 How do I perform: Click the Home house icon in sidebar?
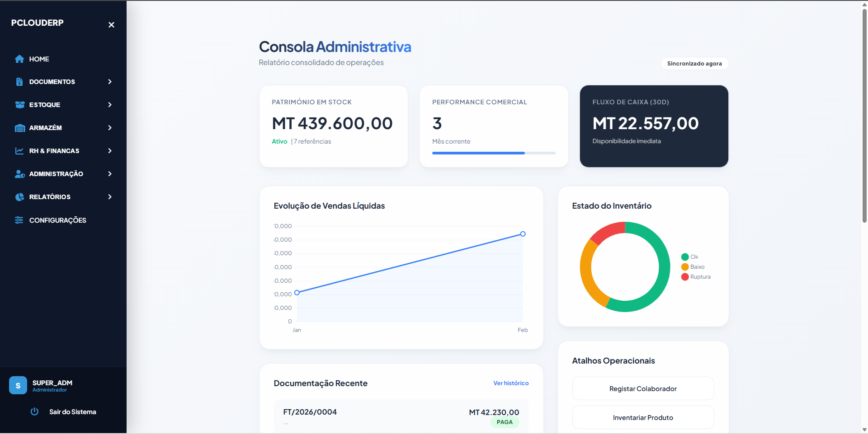(x=19, y=59)
